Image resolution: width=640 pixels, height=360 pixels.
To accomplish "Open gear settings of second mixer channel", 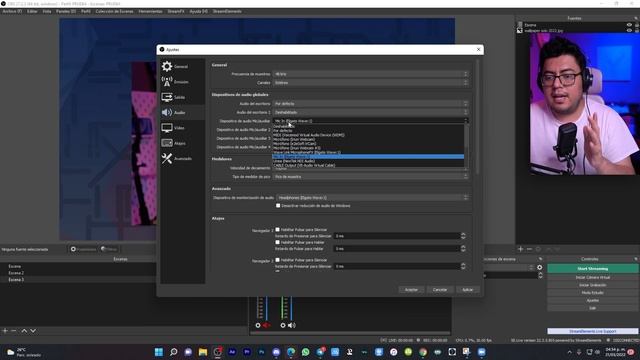I will pyautogui.click(x=282, y=325).
